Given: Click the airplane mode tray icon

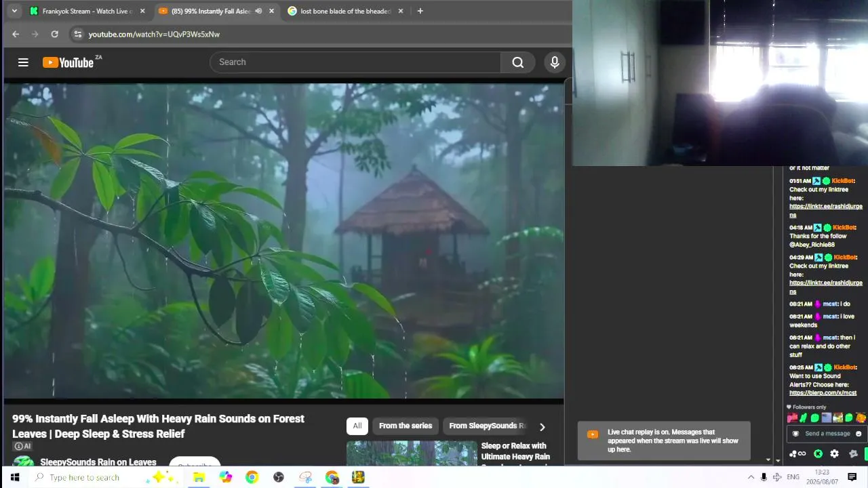Looking at the screenshot, I should click(x=777, y=477).
